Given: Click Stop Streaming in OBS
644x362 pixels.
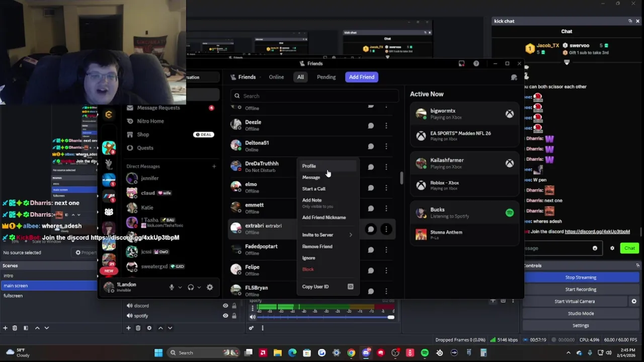Looking at the screenshot, I should coord(581,277).
